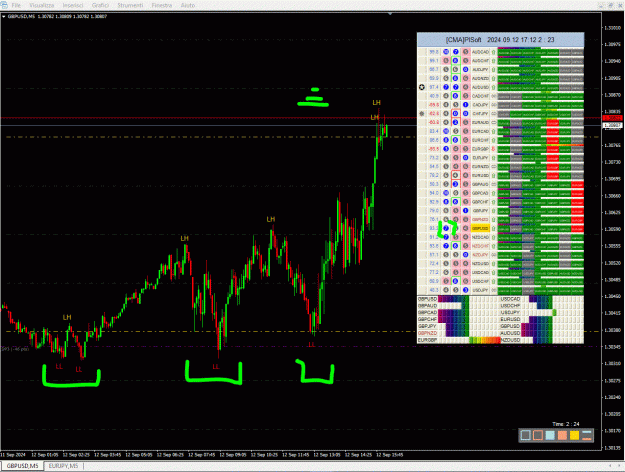
Task: Click the NZDUSD label in lower right grid
Action: [511, 340]
